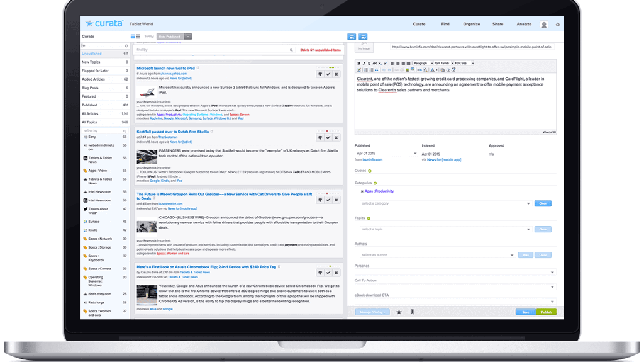Open the user profile icon
The width and height of the screenshot is (644, 362).
tap(544, 25)
